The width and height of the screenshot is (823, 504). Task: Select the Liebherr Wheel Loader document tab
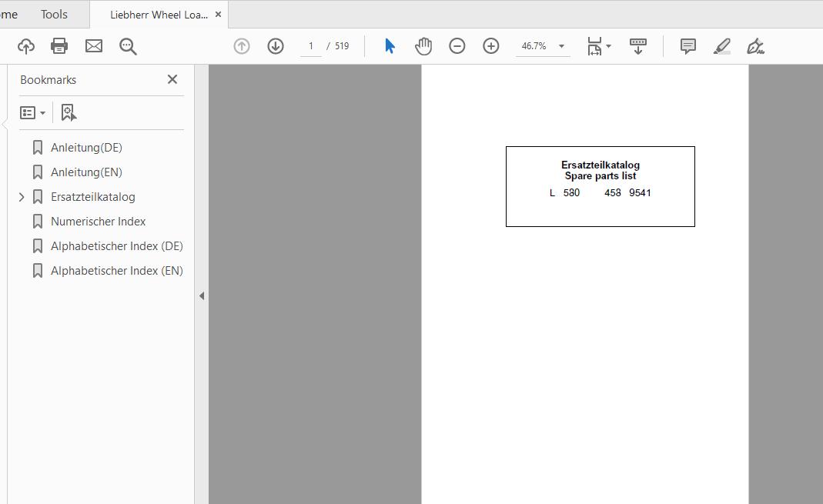[159, 15]
